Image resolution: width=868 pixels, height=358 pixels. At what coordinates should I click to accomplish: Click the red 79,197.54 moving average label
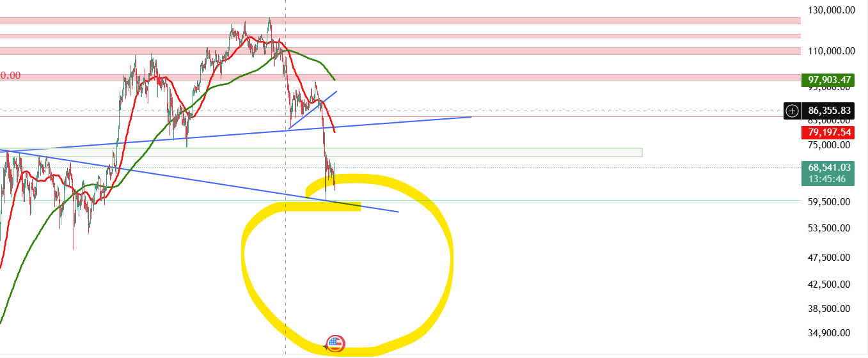coord(828,132)
